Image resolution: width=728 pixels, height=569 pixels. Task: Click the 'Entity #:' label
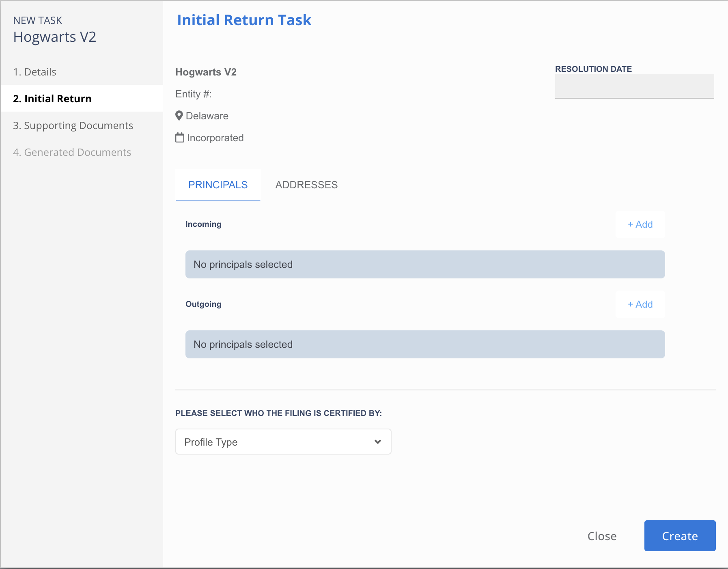pos(194,94)
